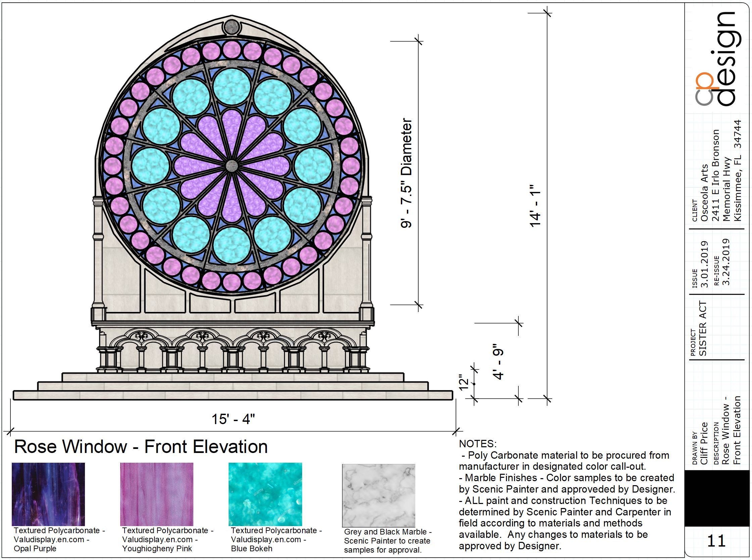Select the finial circle atop the window arch

(x=232, y=26)
